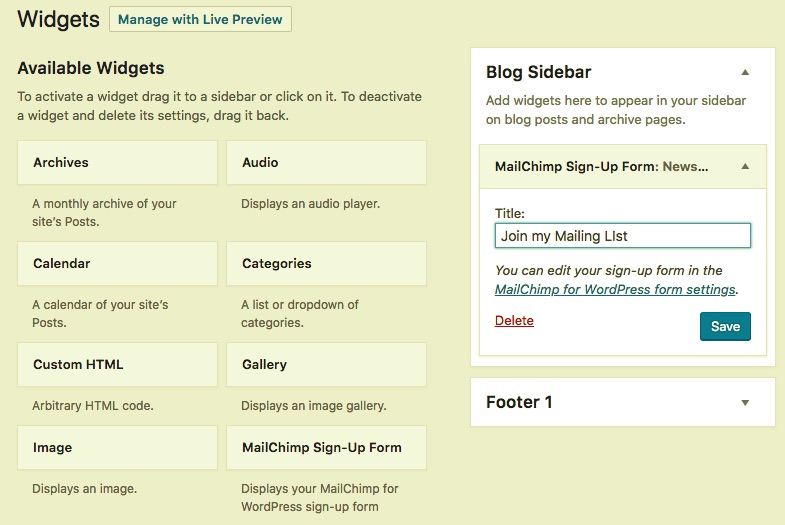785x525 pixels.
Task: Click the Available Widgets heading
Action: [x=91, y=68]
